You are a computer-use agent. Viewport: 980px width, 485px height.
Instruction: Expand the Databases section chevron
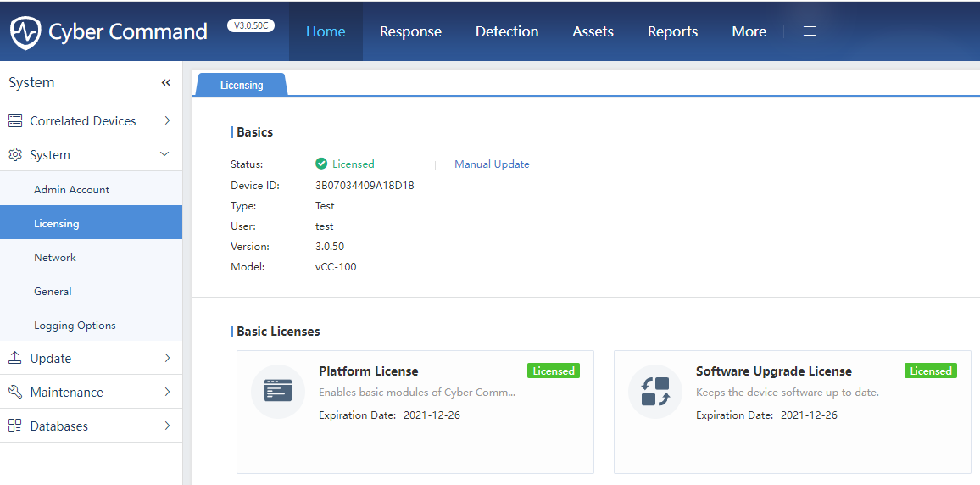[x=167, y=426]
